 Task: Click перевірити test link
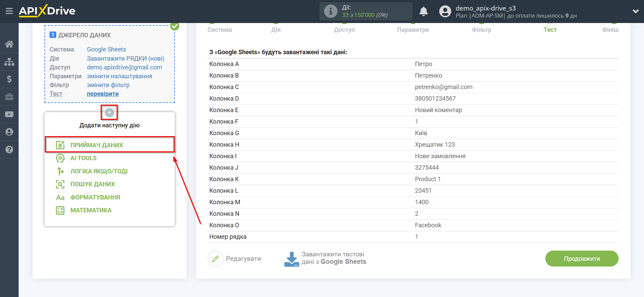[x=103, y=94]
